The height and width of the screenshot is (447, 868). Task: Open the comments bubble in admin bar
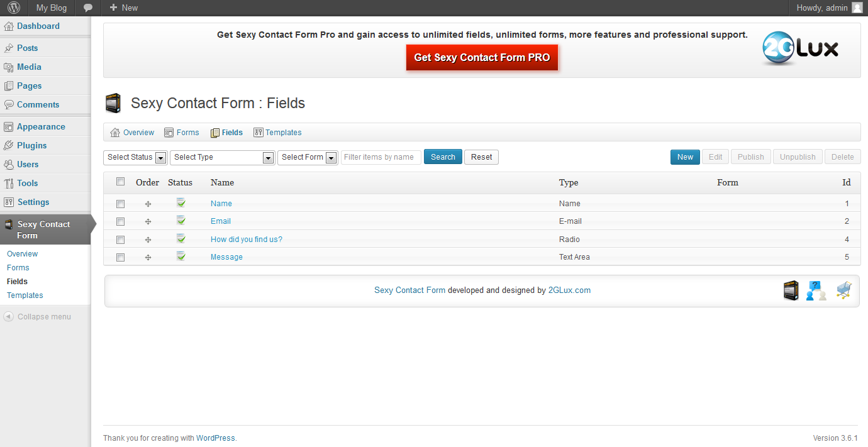(88, 8)
